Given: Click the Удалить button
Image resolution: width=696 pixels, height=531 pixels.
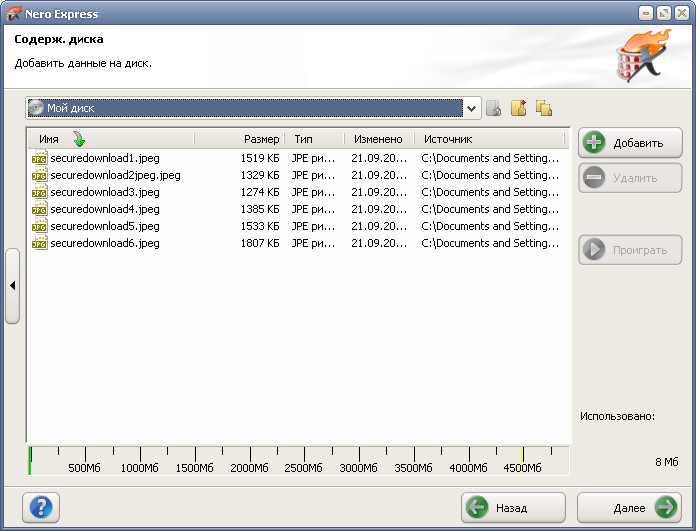Looking at the screenshot, I should pos(630,178).
